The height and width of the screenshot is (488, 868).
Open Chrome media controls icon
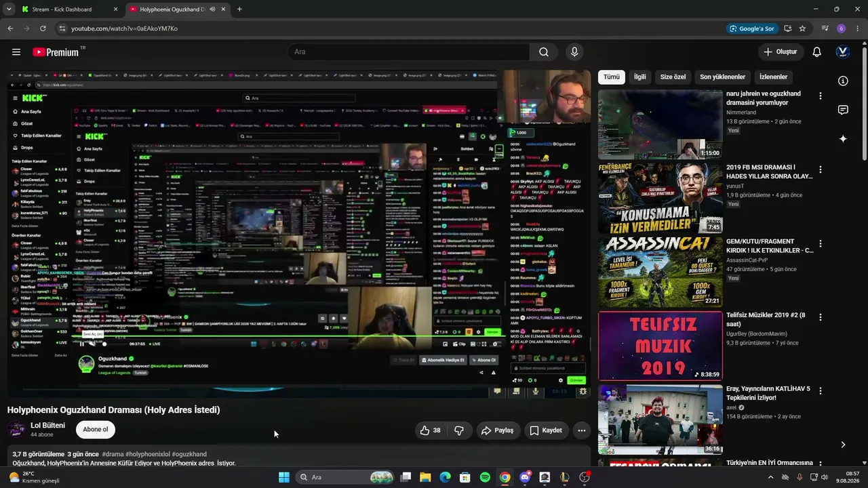click(825, 28)
